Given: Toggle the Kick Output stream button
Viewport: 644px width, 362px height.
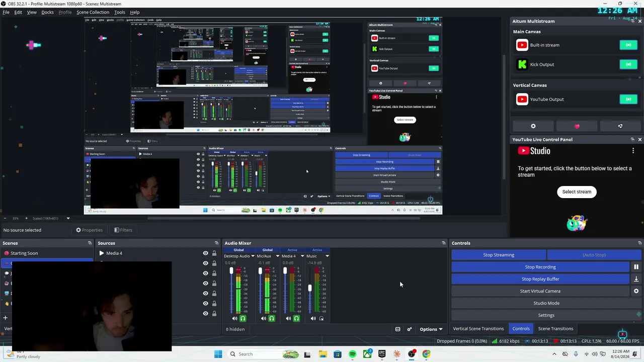Looking at the screenshot, I should (x=628, y=64).
